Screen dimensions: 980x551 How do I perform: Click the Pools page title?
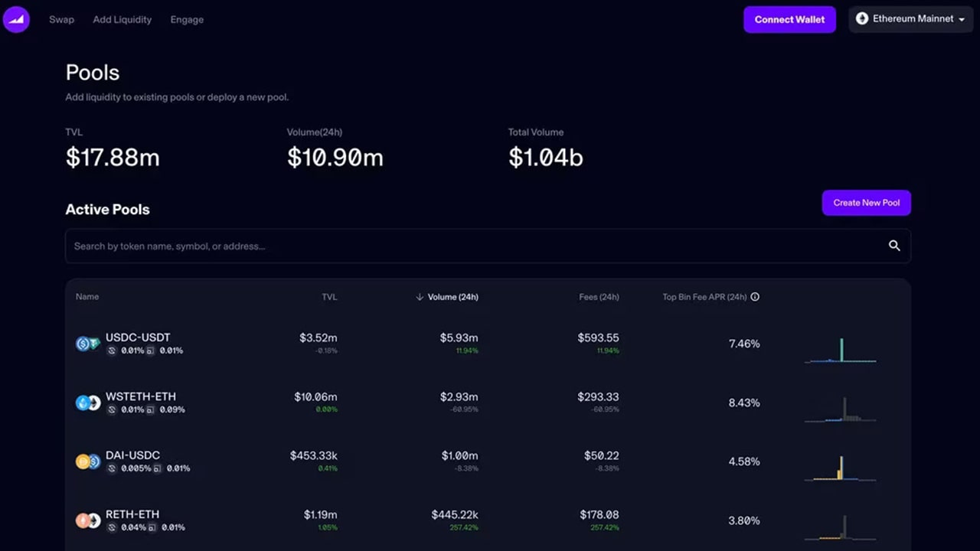click(x=93, y=73)
